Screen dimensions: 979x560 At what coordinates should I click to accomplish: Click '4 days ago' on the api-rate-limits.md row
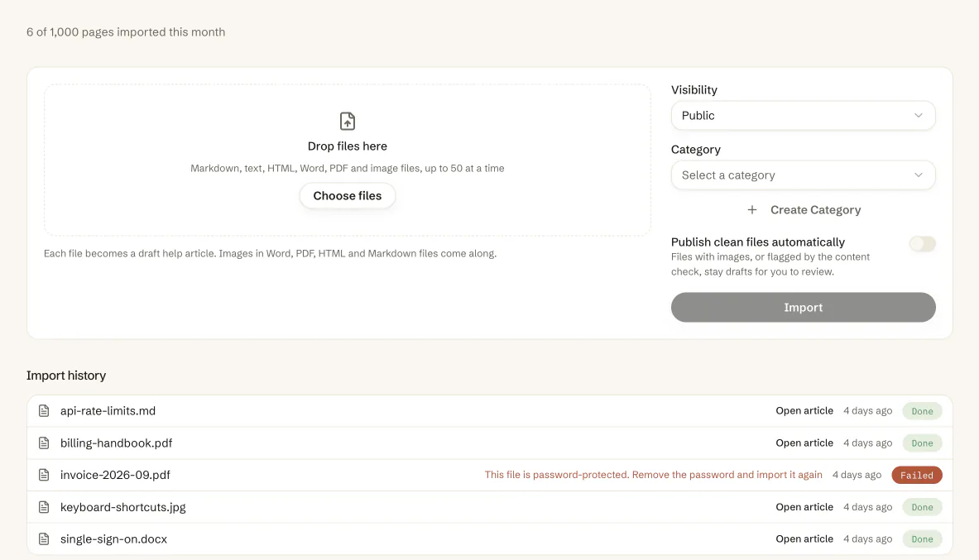click(867, 411)
